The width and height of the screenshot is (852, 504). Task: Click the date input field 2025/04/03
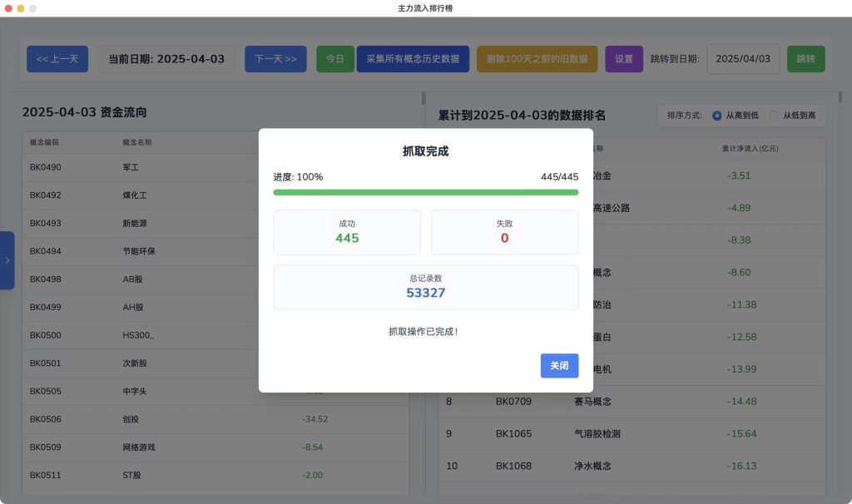(743, 59)
